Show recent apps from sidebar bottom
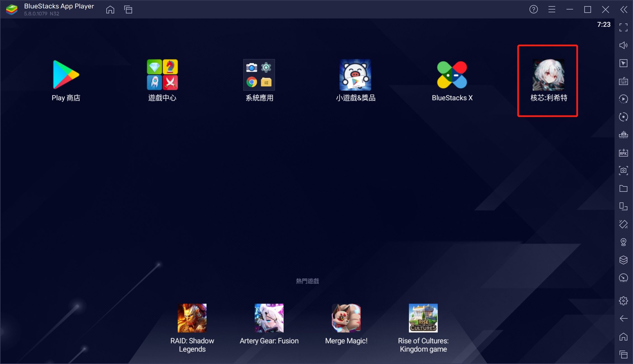 [x=623, y=354]
